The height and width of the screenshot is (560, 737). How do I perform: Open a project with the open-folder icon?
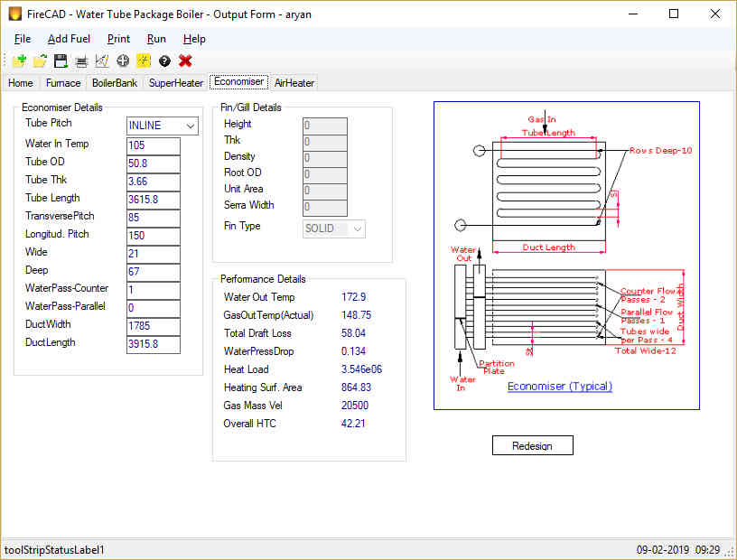pyautogui.click(x=40, y=61)
